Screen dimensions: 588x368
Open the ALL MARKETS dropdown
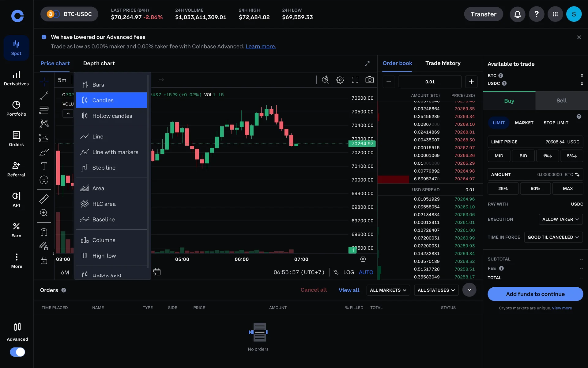click(388, 290)
